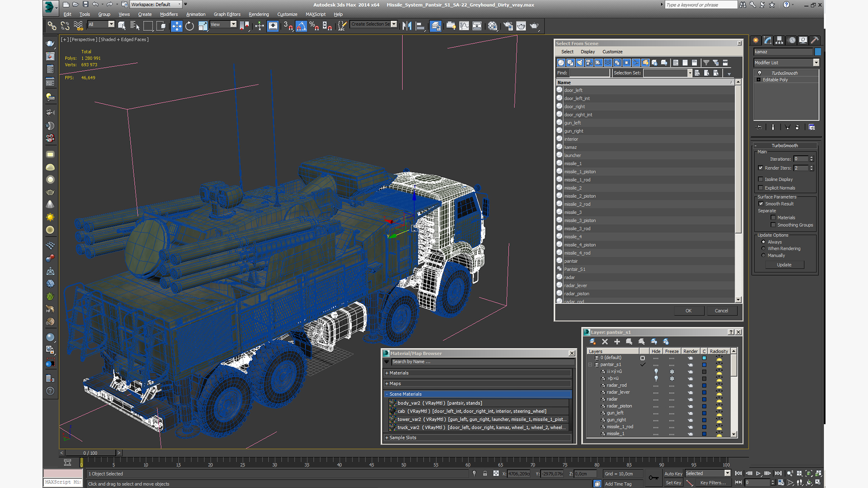Click the Selection Lock padlock icon
The width and height of the screenshot is (868, 488).
(x=485, y=474)
